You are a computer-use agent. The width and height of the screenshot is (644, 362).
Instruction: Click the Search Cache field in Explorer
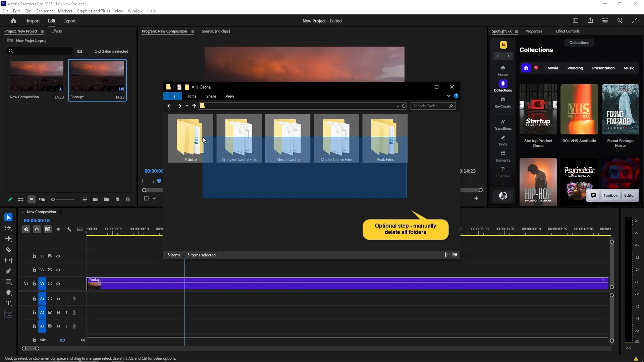tap(433, 106)
